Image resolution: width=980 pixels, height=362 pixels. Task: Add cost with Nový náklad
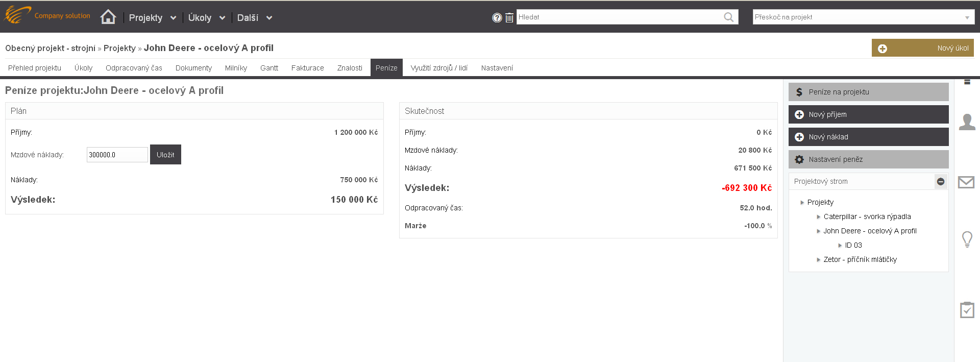point(869,137)
